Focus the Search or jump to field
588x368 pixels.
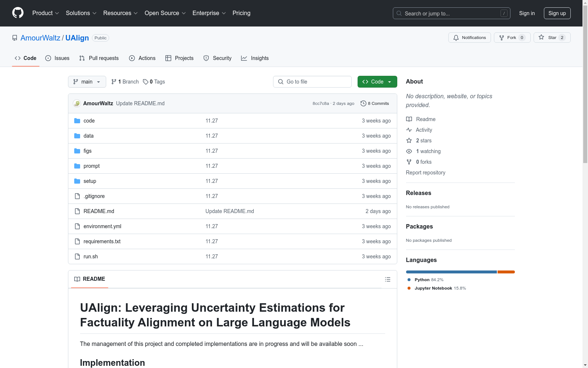click(x=452, y=13)
